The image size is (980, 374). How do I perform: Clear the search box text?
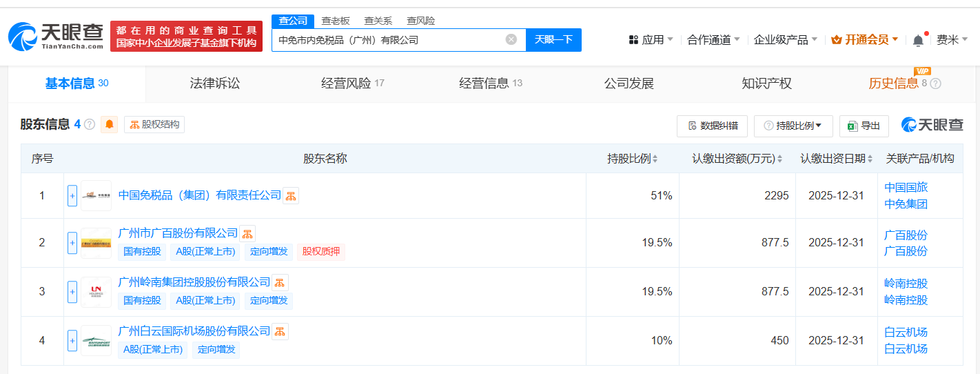point(511,39)
